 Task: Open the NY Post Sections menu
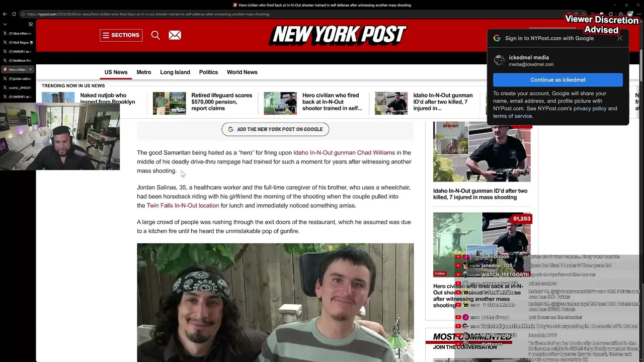coord(121,35)
